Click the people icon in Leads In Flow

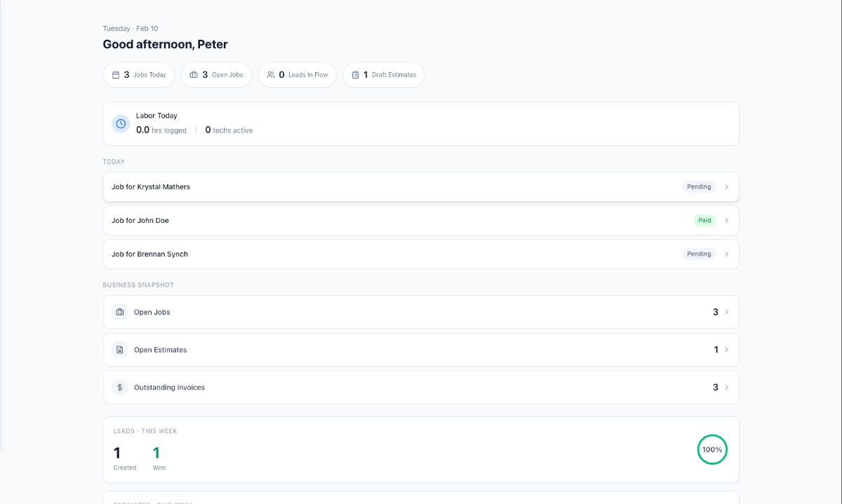(x=271, y=75)
